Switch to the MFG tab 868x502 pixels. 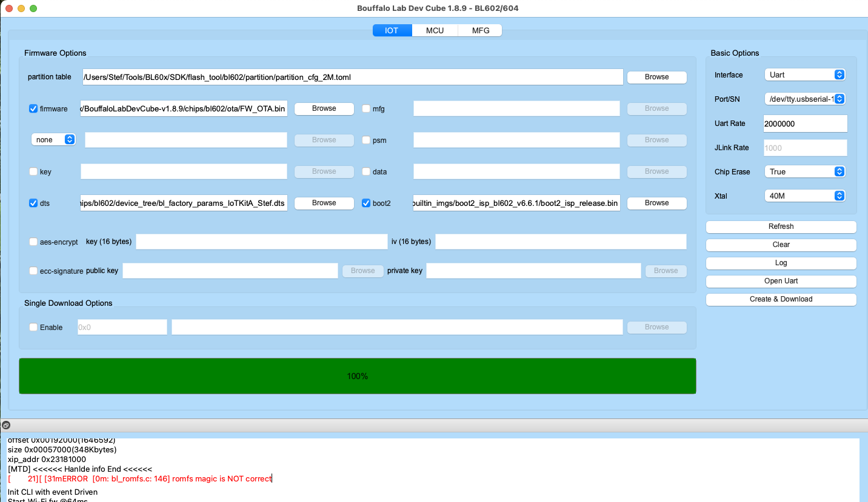pos(480,30)
